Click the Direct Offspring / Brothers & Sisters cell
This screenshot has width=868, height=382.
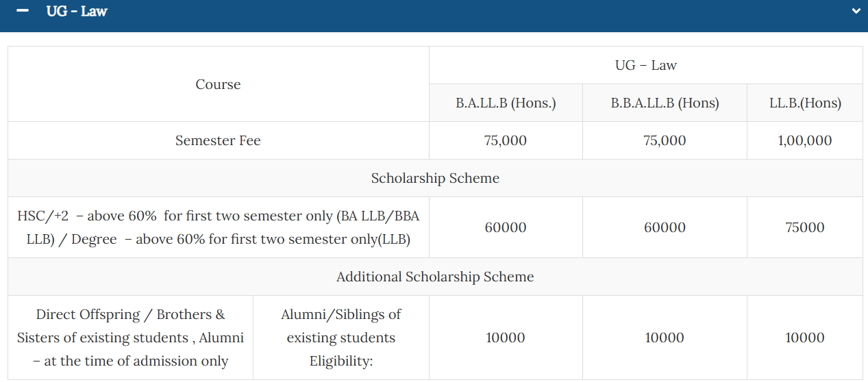(x=130, y=338)
